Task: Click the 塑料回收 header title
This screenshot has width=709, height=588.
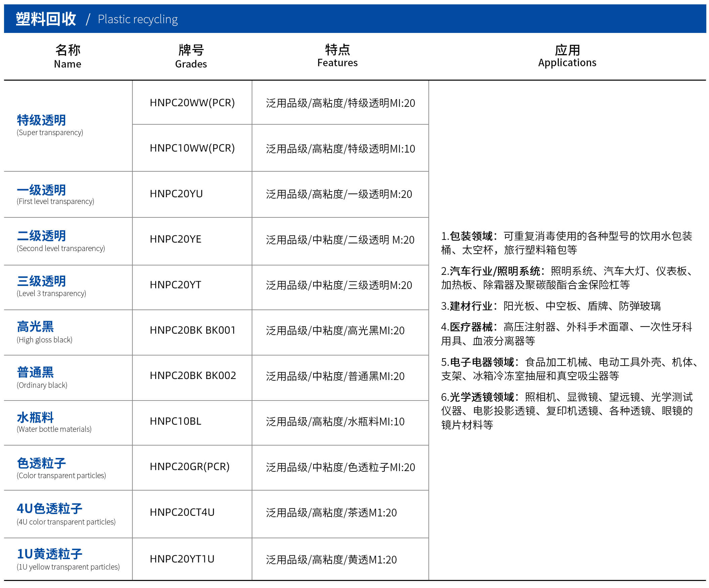Action: tap(46, 19)
